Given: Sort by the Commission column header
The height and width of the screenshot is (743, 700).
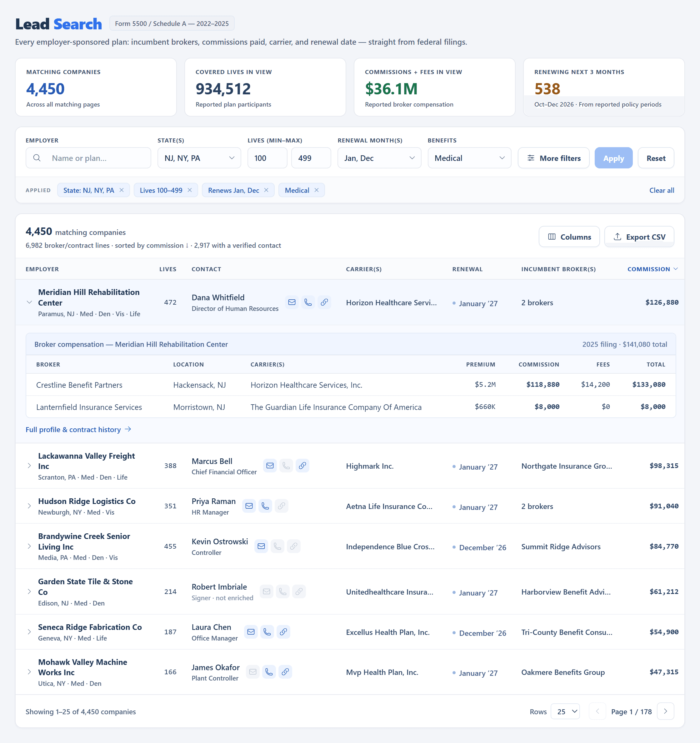Looking at the screenshot, I should click(x=652, y=269).
